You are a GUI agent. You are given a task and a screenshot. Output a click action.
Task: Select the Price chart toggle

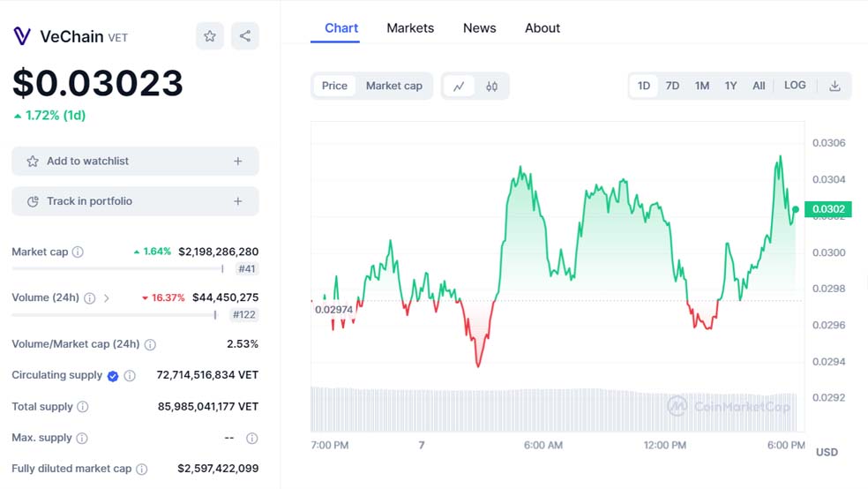[334, 86]
